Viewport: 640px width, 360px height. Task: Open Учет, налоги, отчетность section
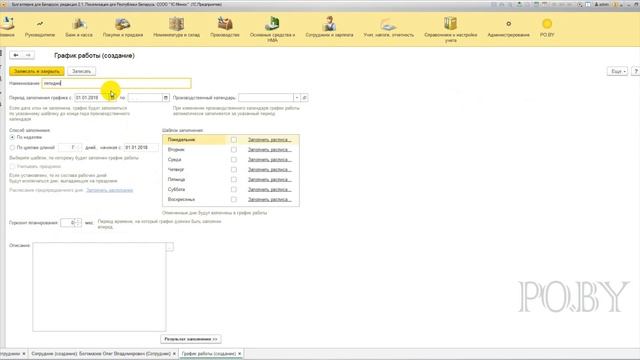point(389,28)
